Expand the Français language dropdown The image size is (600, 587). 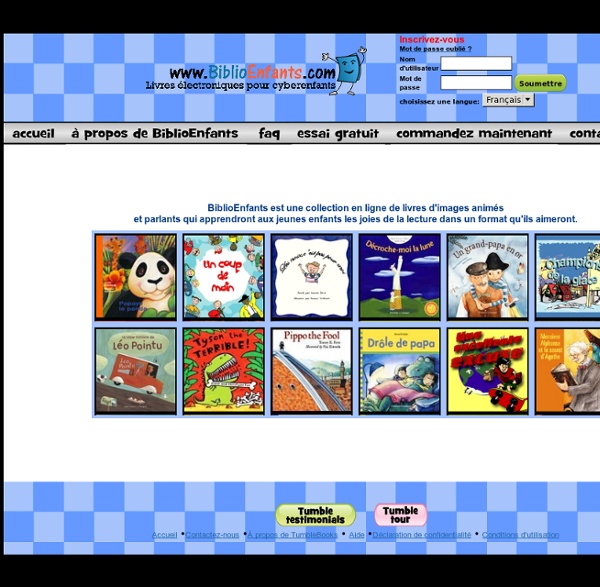coord(508,100)
